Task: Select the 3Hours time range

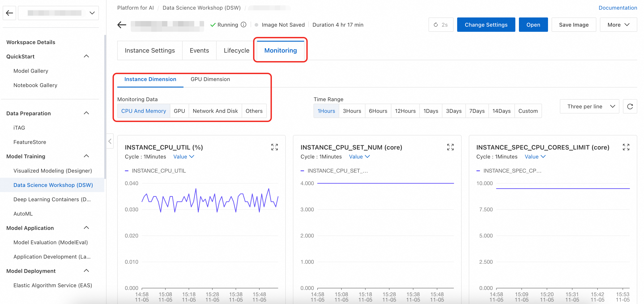Action: 352,111
